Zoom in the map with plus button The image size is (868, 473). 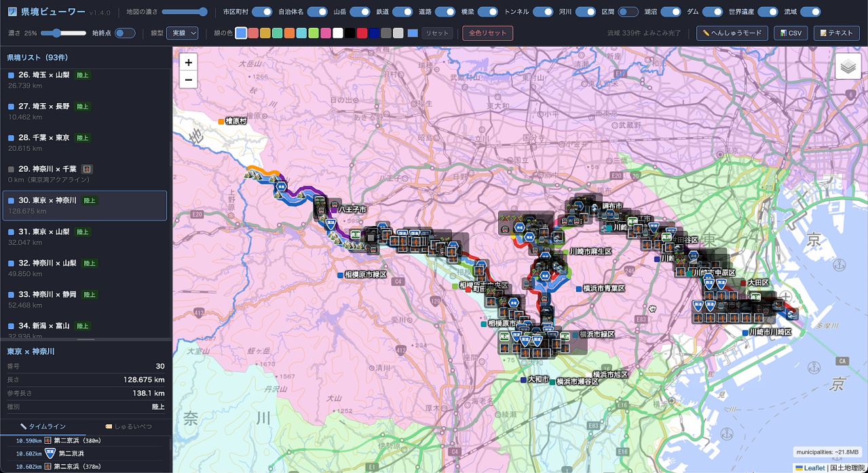(188, 62)
